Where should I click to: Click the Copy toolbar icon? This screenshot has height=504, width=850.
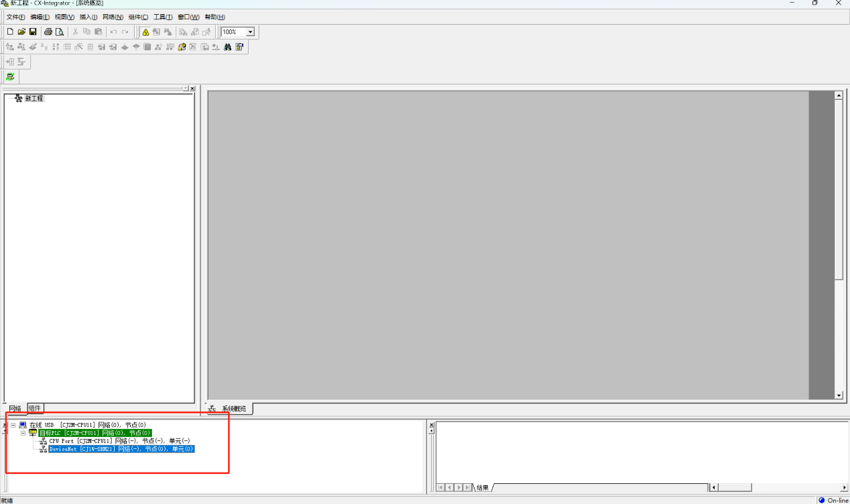point(87,31)
